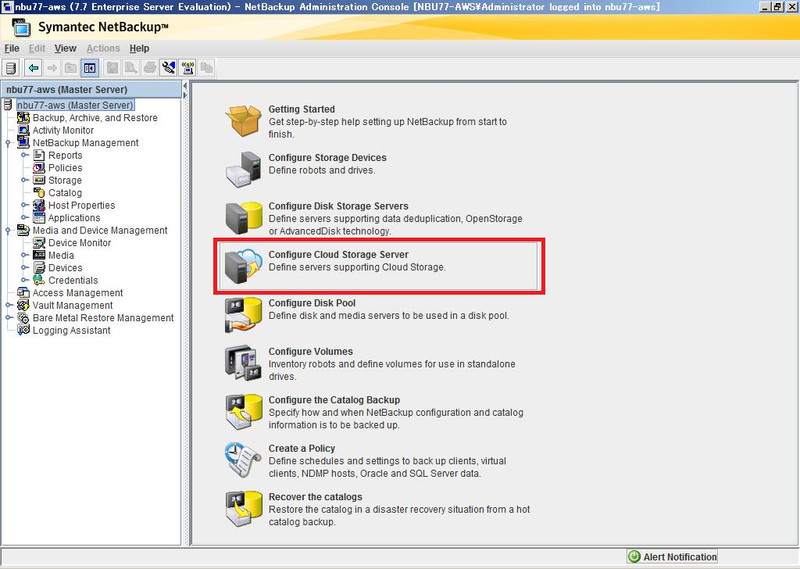
Task: Click the greyed copy documents toolbar icon
Action: (206, 68)
